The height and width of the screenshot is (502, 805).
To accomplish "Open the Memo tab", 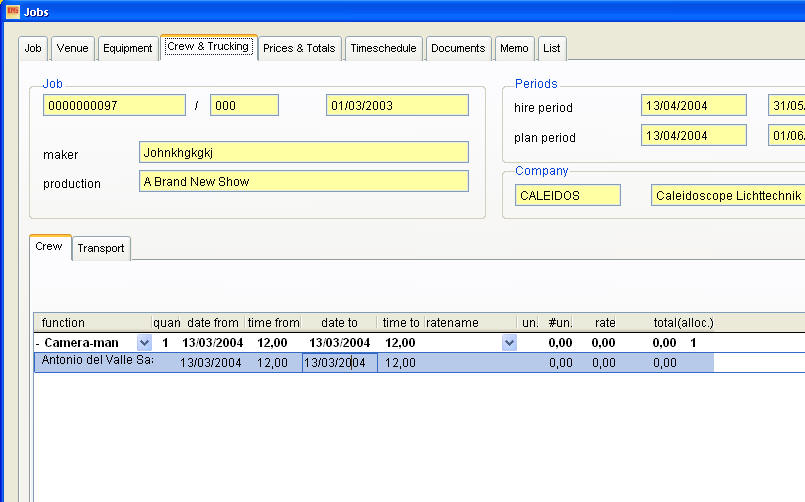I will tap(514, 48).
